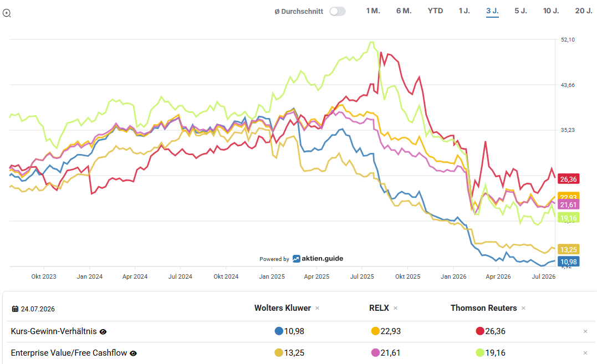Toggle visibility of Kurs-Gewinn-Verhältnis eye icon
The image size is (597, 364).
pos(103,332)
